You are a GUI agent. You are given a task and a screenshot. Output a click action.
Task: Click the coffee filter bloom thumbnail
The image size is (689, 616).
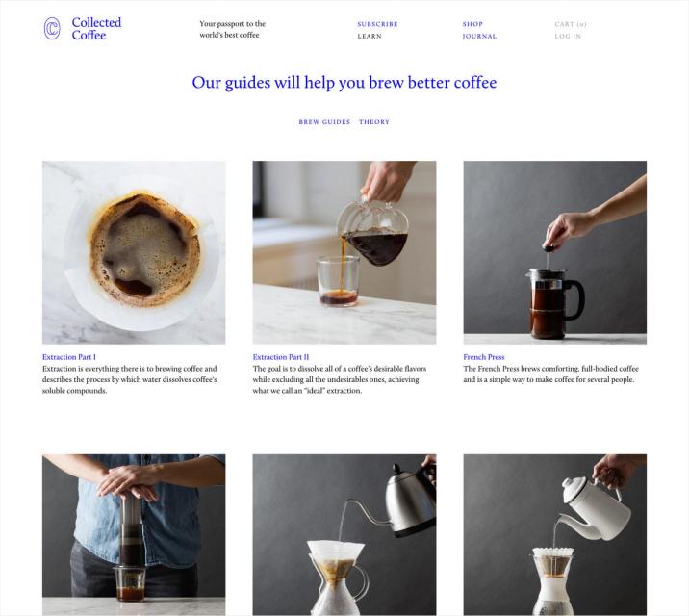(x=134, y=252)
